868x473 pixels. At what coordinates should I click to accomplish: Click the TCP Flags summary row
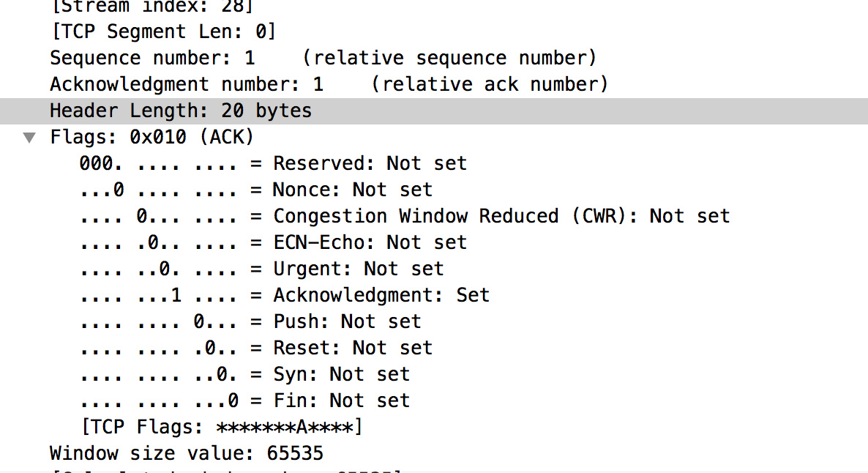[x=222, y=427]
